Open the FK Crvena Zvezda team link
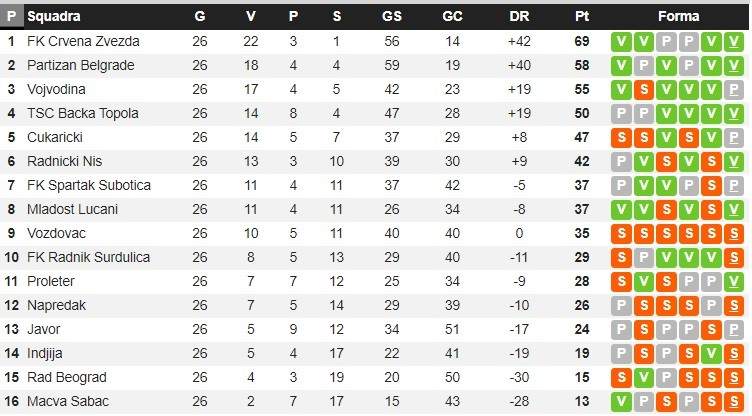This screenshot has width=752, height=416. (x=83, y=41)
